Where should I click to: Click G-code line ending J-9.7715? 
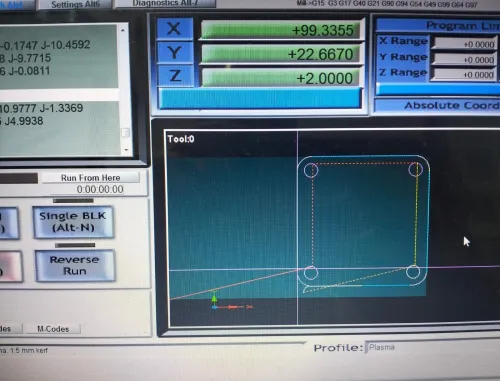[x=26, y=58]
